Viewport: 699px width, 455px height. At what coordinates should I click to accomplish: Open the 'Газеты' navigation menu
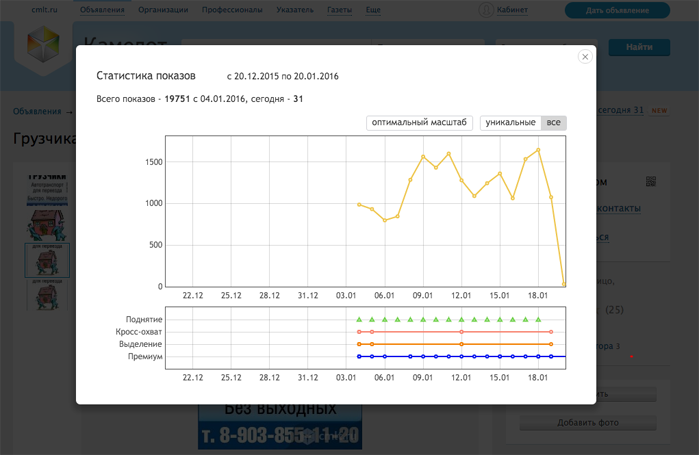pos(339,10)
